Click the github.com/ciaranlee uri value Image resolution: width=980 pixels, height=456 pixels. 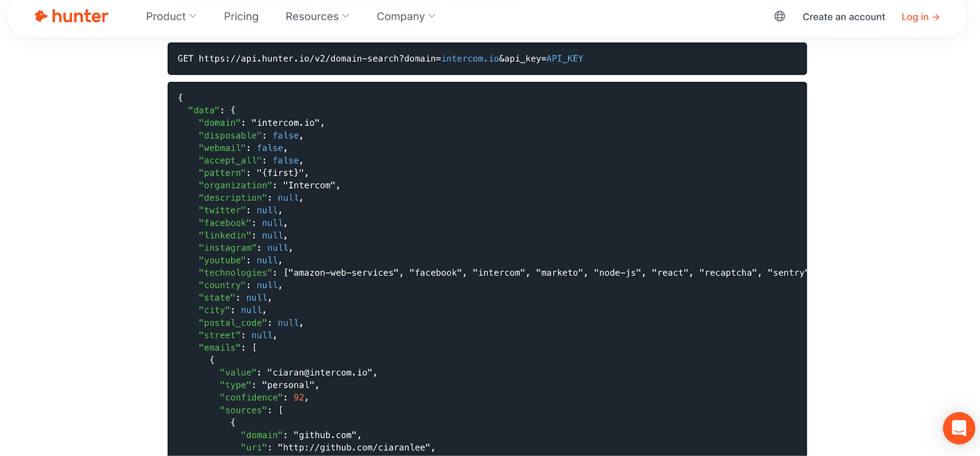click(x=353, y=447)
